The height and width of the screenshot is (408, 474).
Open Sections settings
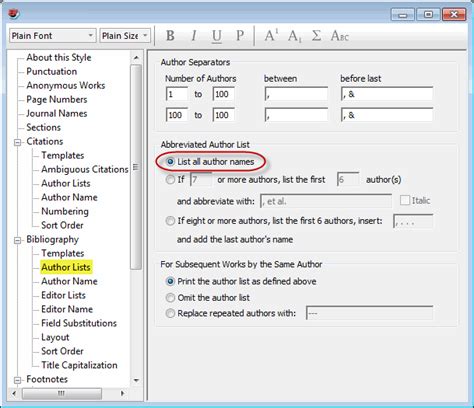(x=44, y=127)
